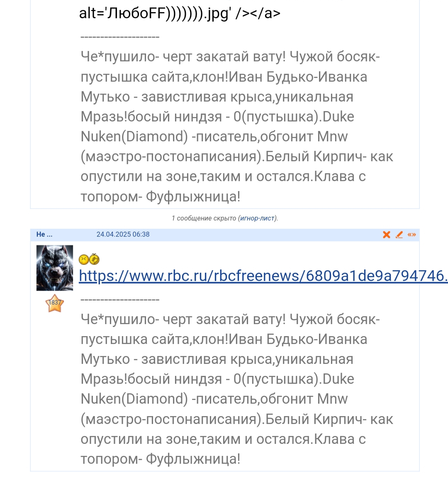Click the pencil edit post icon
This screenshot has width=448, height=477.
(x=399, y=235)
